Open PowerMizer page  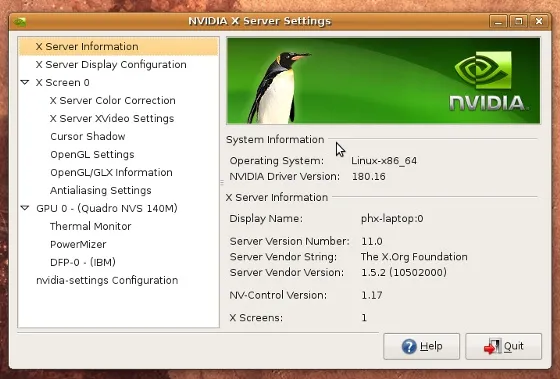coord(78,244)
